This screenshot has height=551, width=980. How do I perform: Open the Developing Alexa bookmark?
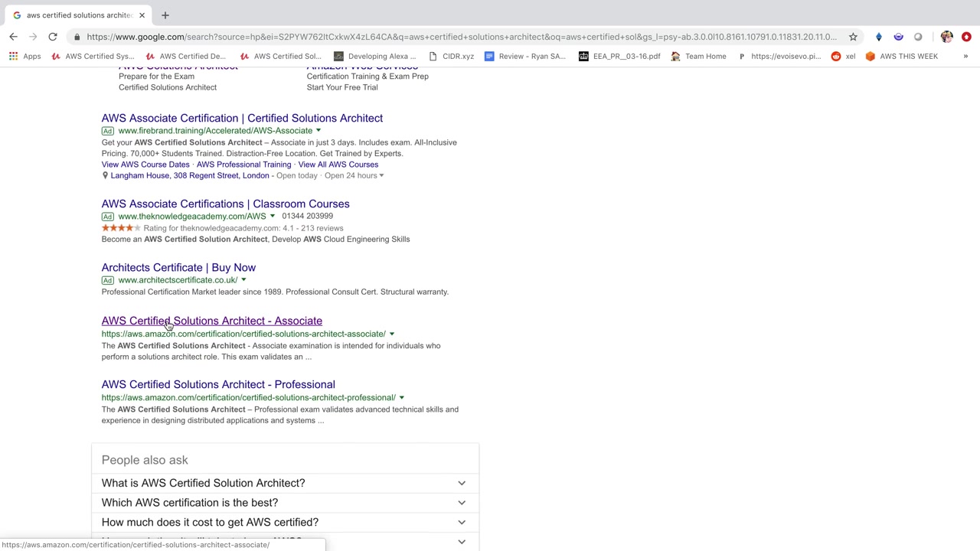pos(375,56)
